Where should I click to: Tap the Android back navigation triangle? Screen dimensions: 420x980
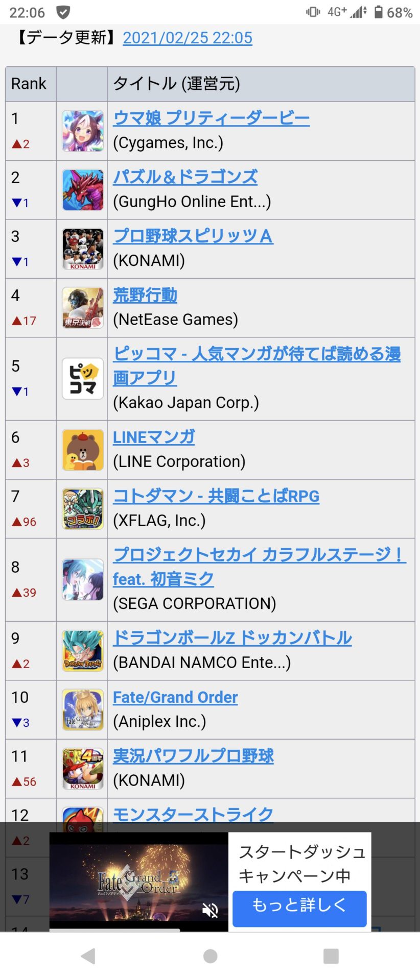click(x=88, y=956)
